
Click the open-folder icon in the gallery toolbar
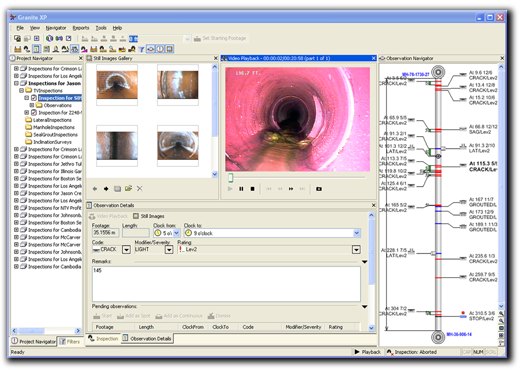pyautogui.click(x=128, y=189)
